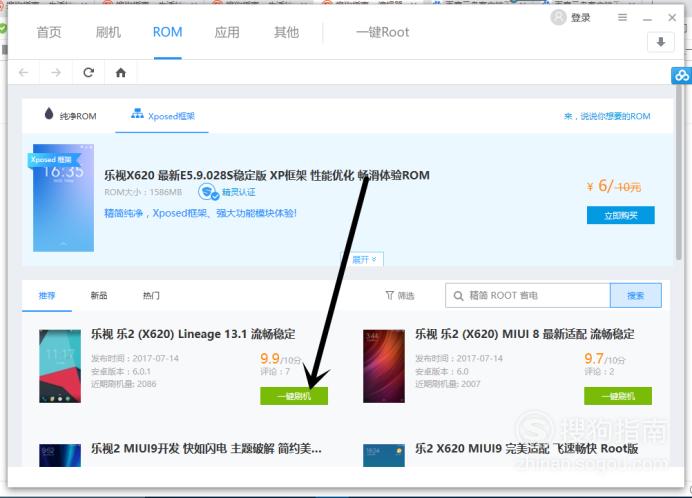
Task: Open the 首页 home tab
Action: 49,32
